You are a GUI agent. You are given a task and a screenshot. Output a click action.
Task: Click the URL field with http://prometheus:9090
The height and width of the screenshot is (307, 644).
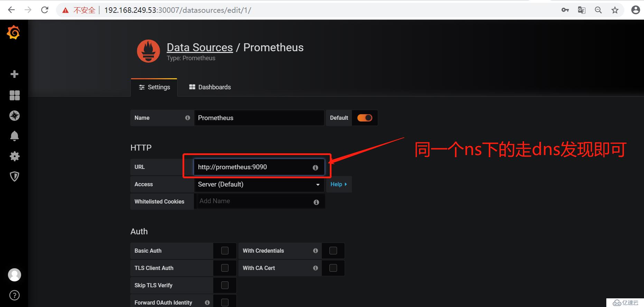click(x=259, y=167)
